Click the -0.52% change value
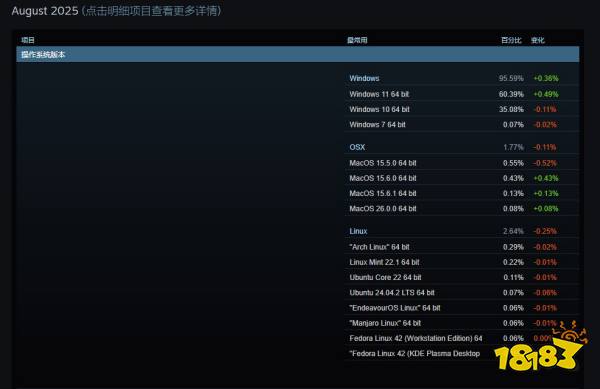This screenshot has height=389, width=600. (545, 163)
